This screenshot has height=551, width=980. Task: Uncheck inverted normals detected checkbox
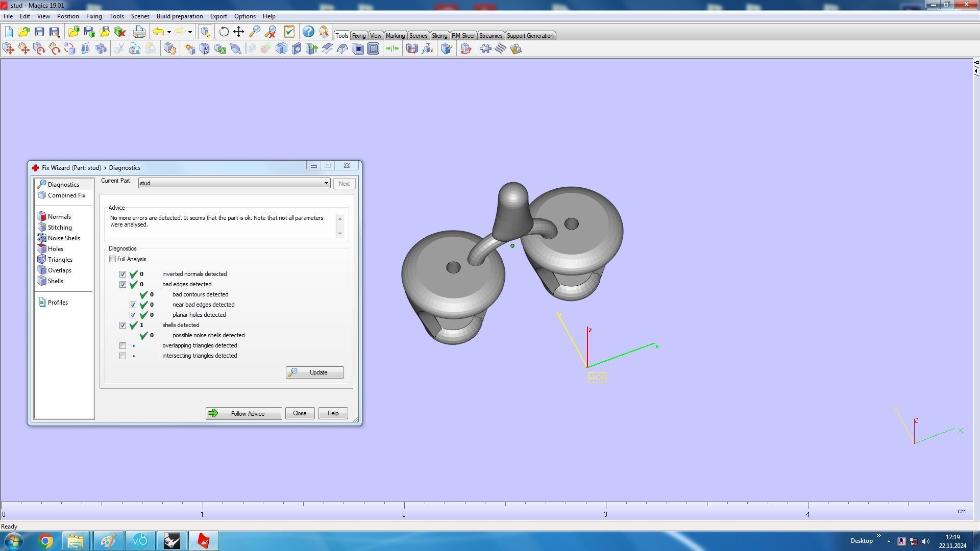click(x=123, y=274)
